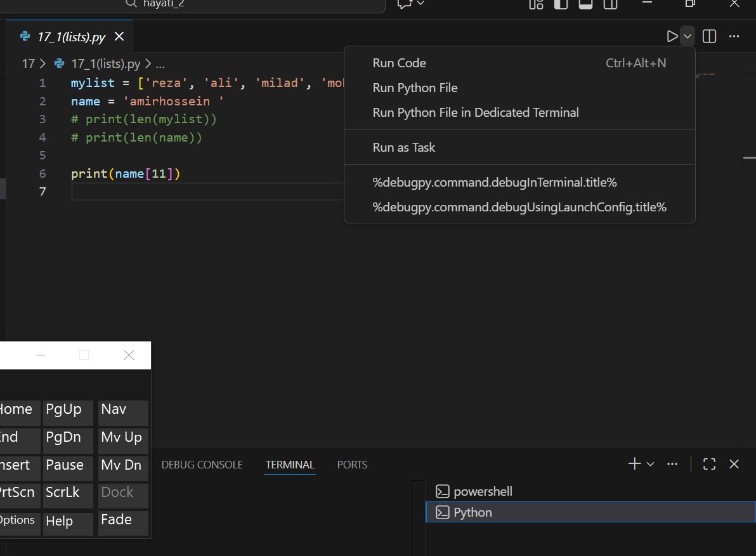Expand the new terminal launch profile dropdown

pyautogui.click(x=650, y=464)
